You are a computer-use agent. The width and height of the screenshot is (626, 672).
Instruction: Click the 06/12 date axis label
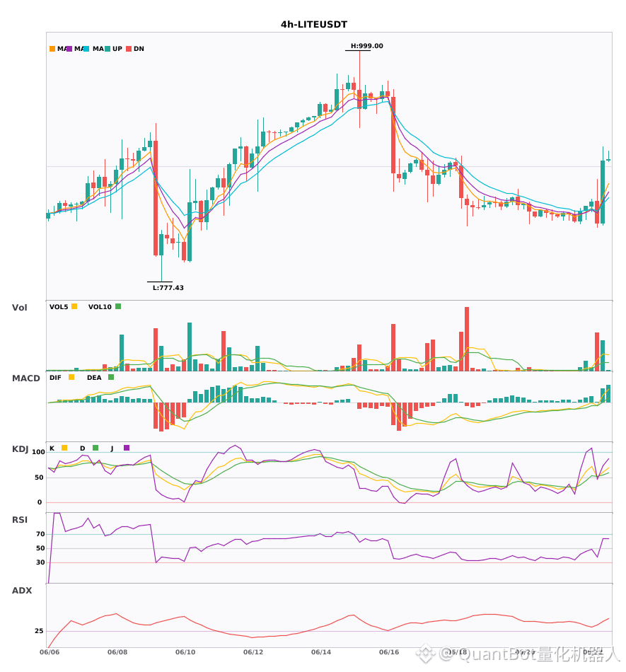click(x=253, y=652)
